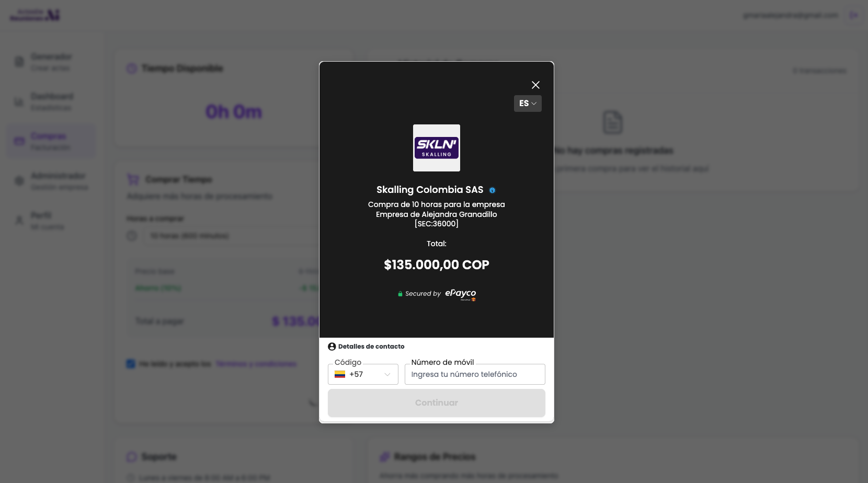
Task: Click the Administrador sidebar icon
Action: click(x=19, y=181)
